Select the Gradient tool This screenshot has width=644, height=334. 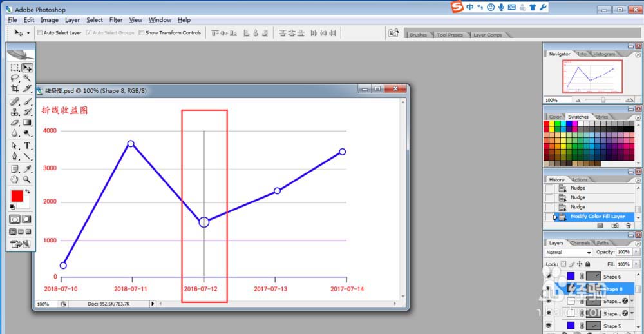[27, 123]
